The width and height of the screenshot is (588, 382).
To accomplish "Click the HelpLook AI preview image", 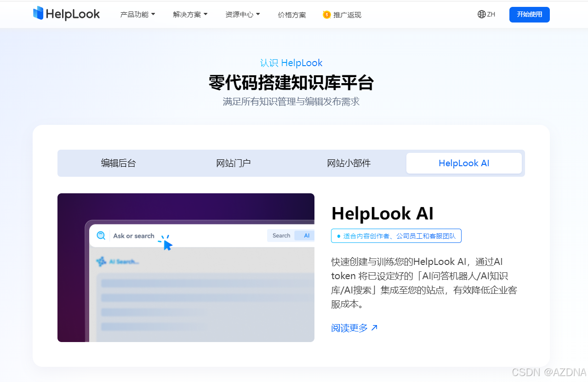I will click(x=186, y=267).
